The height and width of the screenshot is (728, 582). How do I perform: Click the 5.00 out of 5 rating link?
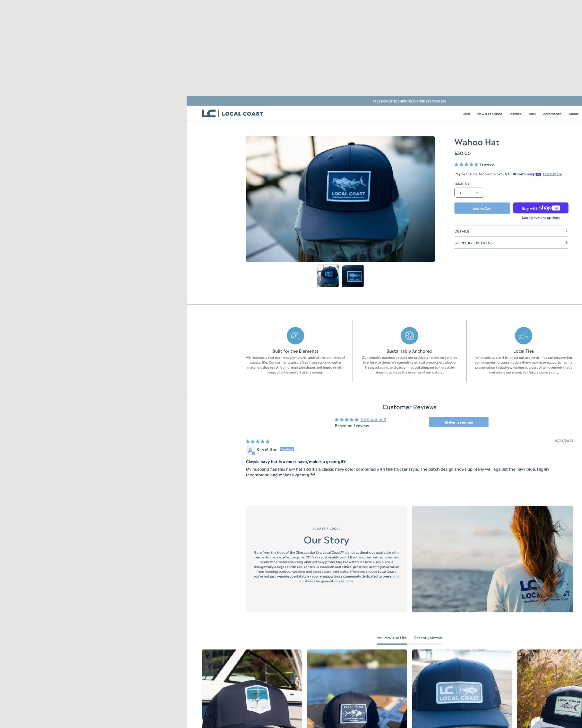click(373, 420)
